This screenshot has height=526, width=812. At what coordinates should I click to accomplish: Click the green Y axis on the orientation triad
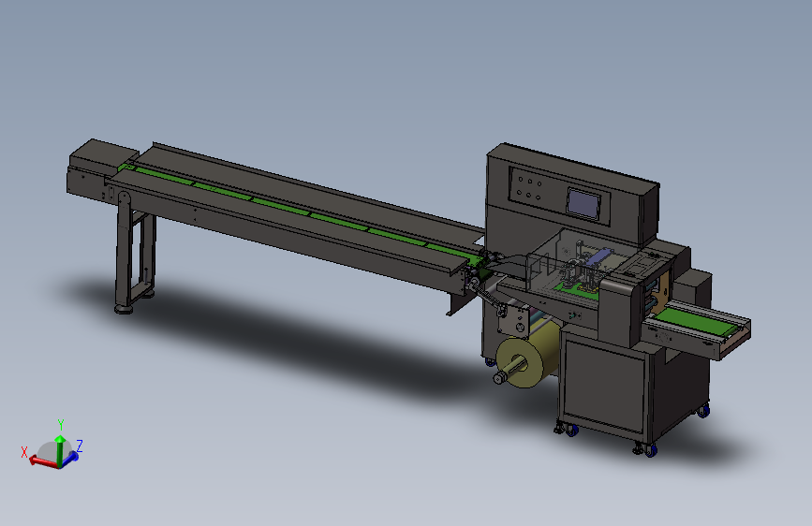(60, 451)
